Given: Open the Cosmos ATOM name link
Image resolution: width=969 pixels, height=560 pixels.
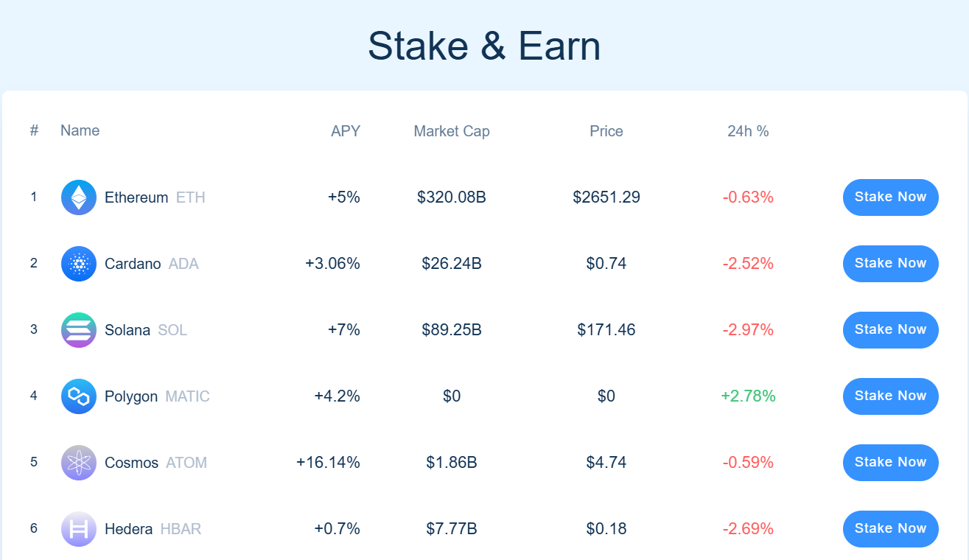Looking at the screenshot, I should click(x=155, y=463).
